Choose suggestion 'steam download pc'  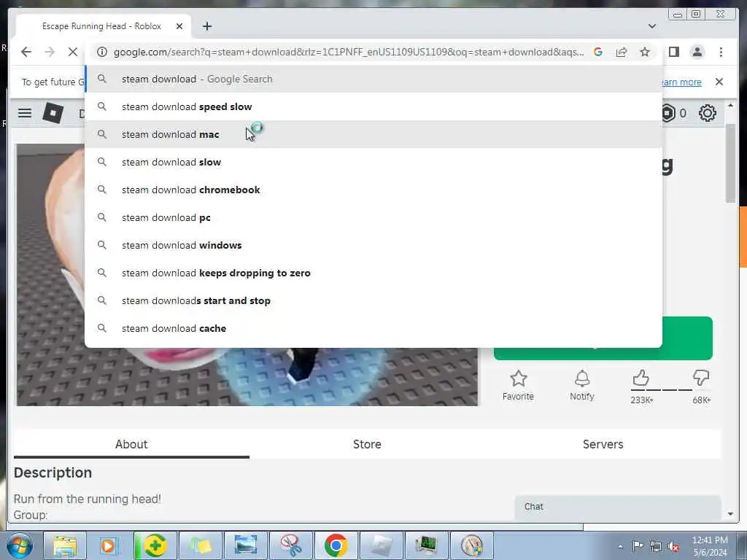pos(373,217)
